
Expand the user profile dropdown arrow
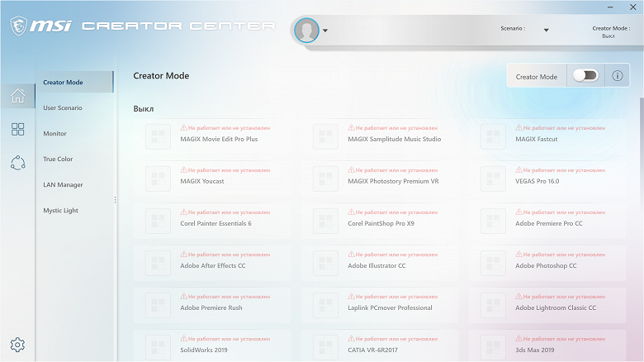(324, 31)
